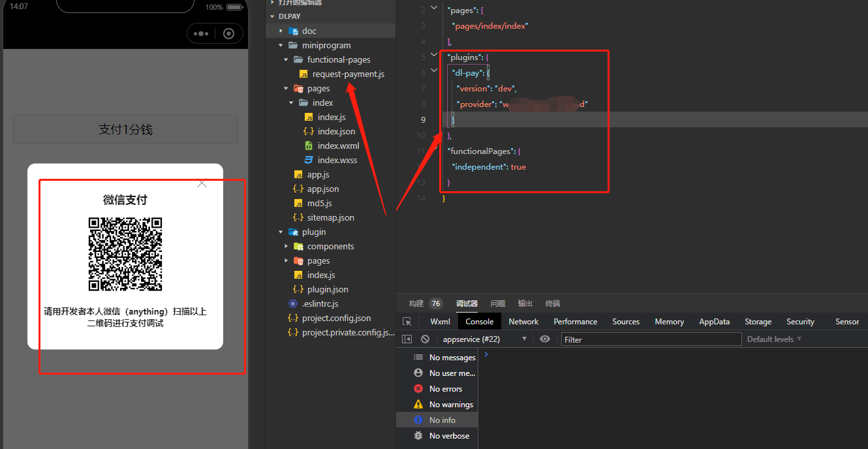
Task: Select the No messages sidebar filter
Action: 437,358
